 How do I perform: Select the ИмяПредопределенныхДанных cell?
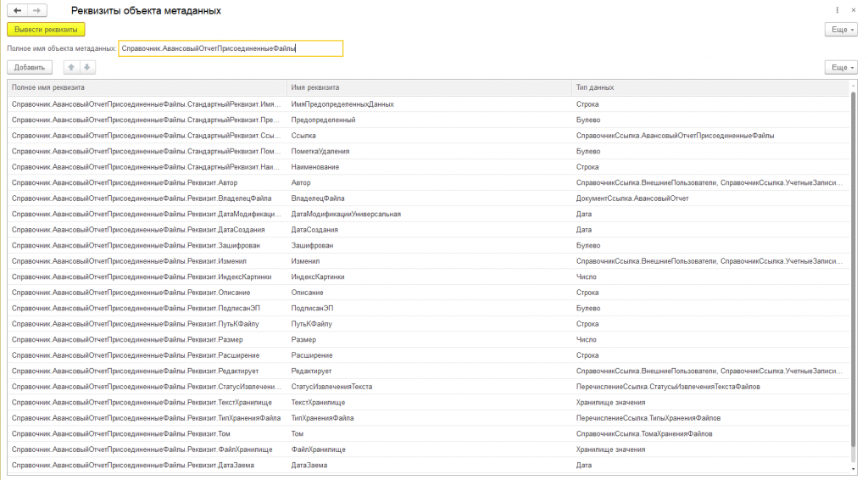(x=429, y=104)
